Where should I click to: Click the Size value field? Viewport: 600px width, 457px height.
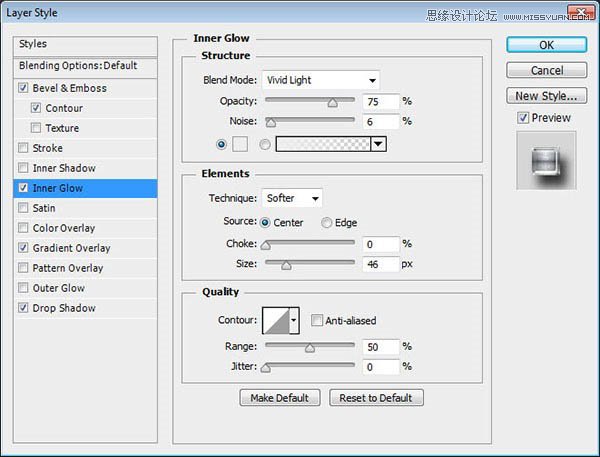coord(381,264)
